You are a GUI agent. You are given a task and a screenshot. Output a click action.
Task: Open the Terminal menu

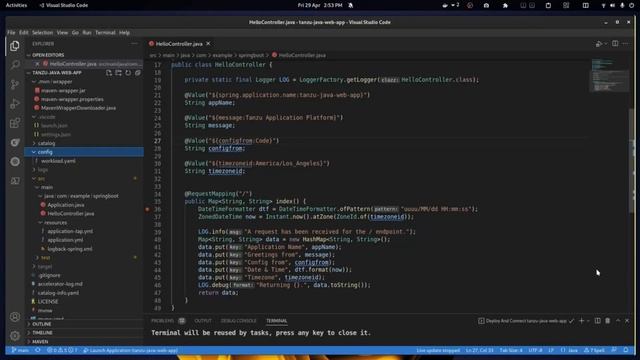click(x=105, y=33)
